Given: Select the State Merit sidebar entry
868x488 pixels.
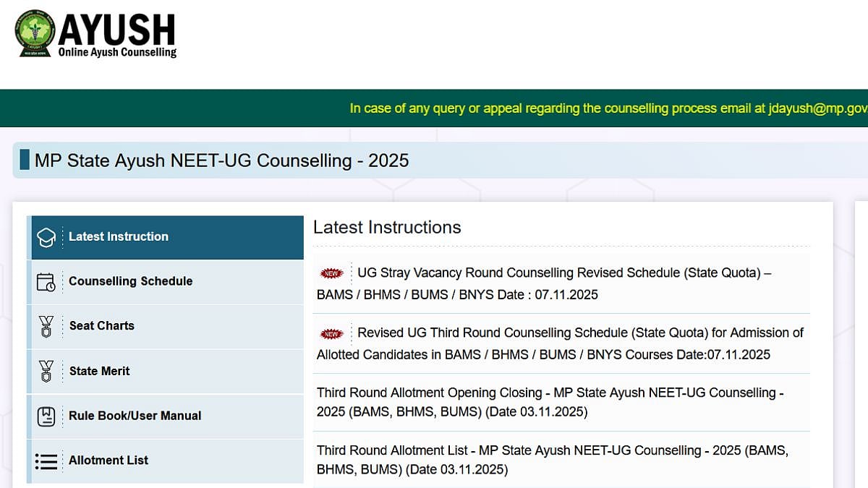Looking at the screenshot, I should 100,371.
